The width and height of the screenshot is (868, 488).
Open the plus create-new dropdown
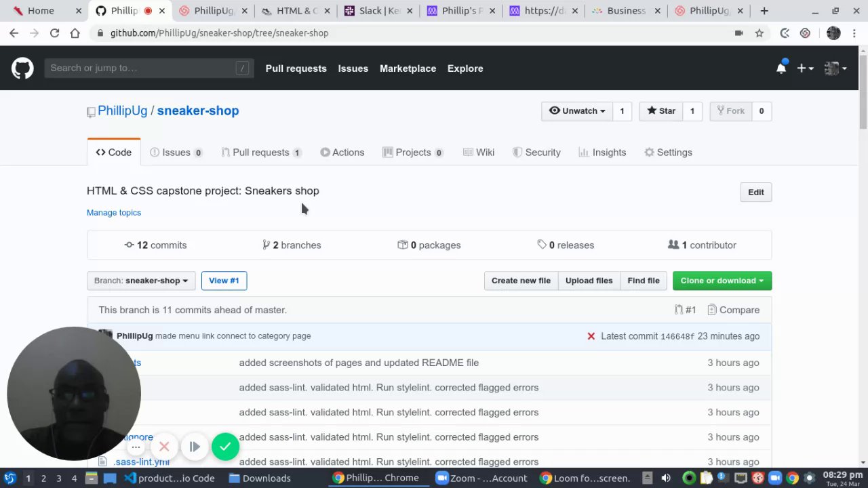805,68
